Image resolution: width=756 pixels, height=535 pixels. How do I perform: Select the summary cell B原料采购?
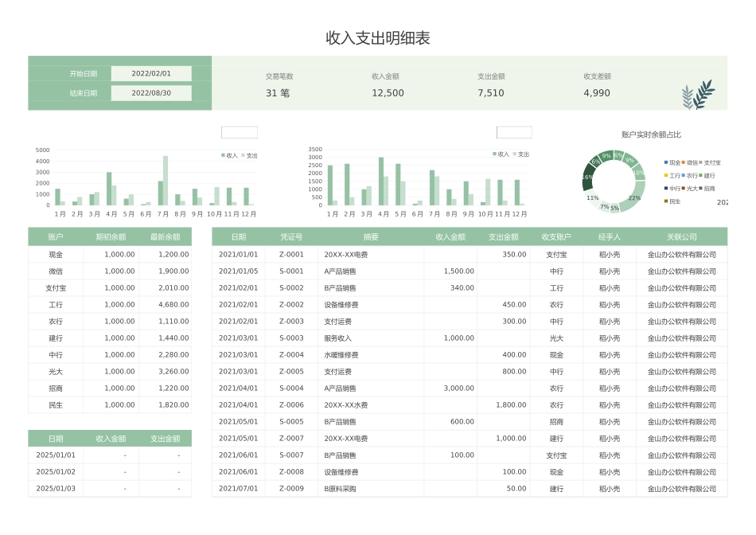(x=371, y=489)
